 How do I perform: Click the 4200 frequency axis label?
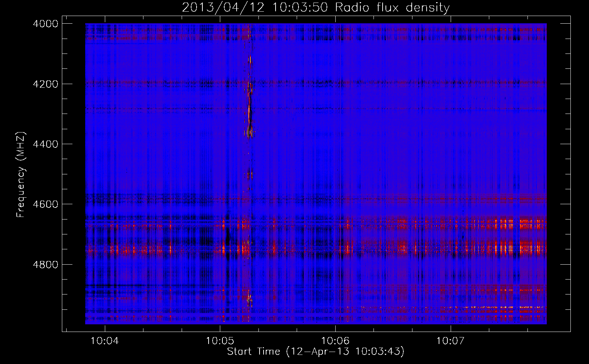(x=46, y=84)
